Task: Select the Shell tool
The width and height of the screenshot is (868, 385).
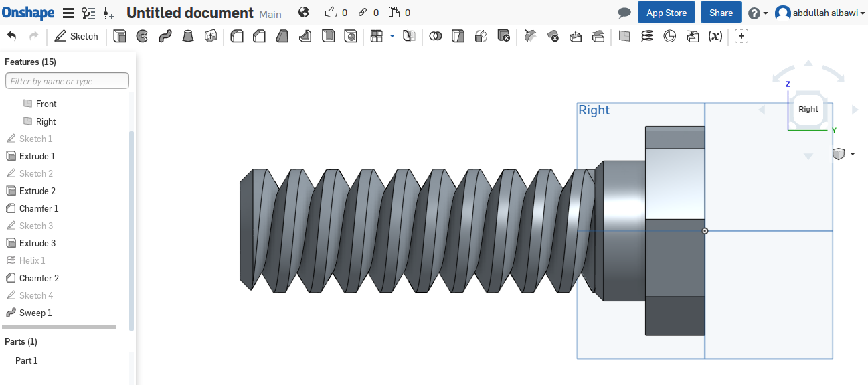Action: coord(328,36)
